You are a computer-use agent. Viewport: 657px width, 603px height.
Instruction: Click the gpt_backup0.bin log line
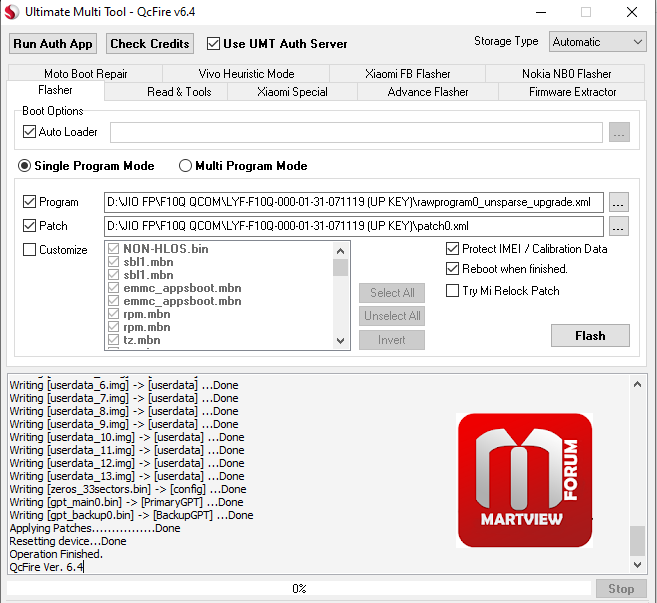coord(131,515)
